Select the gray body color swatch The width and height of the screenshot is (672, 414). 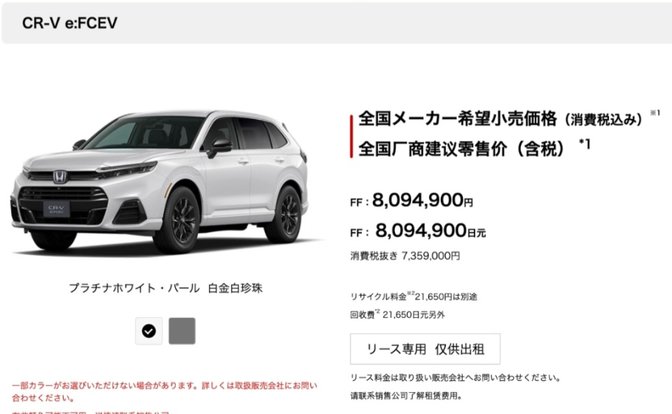[x=182, y=331]
